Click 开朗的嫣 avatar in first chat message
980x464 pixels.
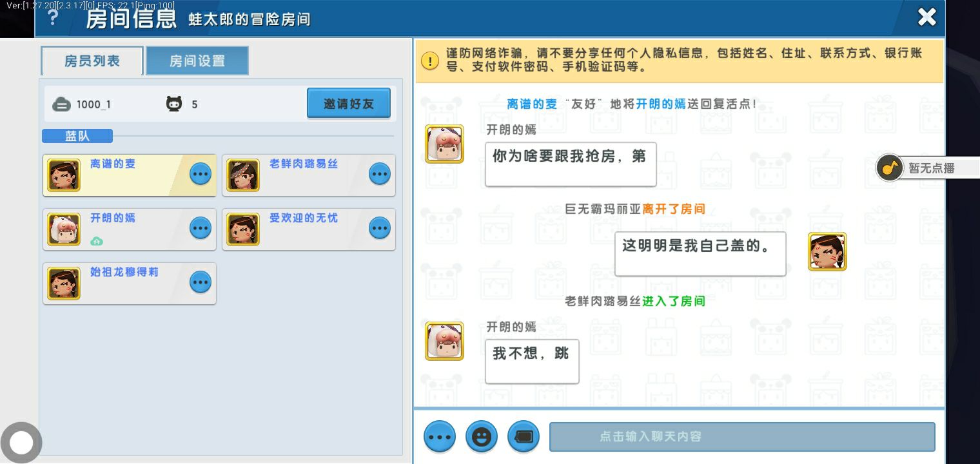point(444,144)
